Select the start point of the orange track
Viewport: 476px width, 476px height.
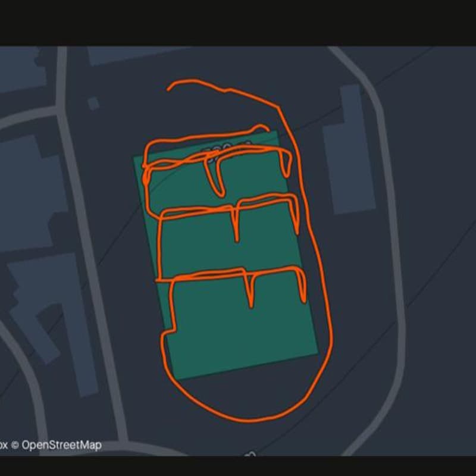pyautogui.click(x=168, y=89)
